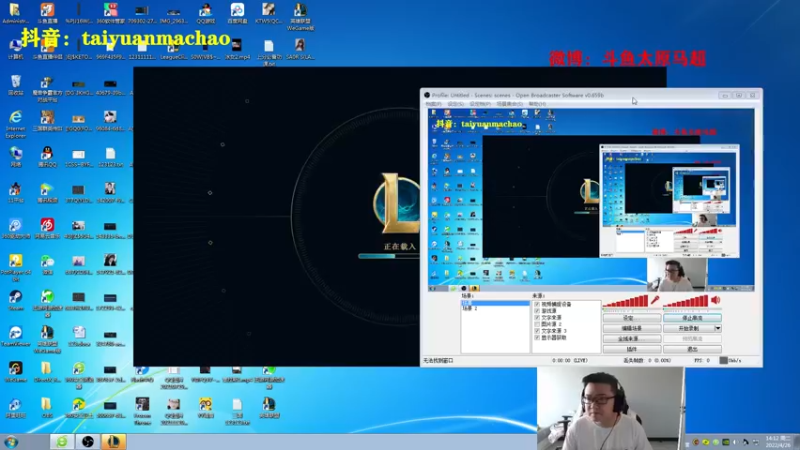Open the 帮助(H) menu in OBS
Screen dimensions: 800x450
pyautogui.click(x=537, y=104)
